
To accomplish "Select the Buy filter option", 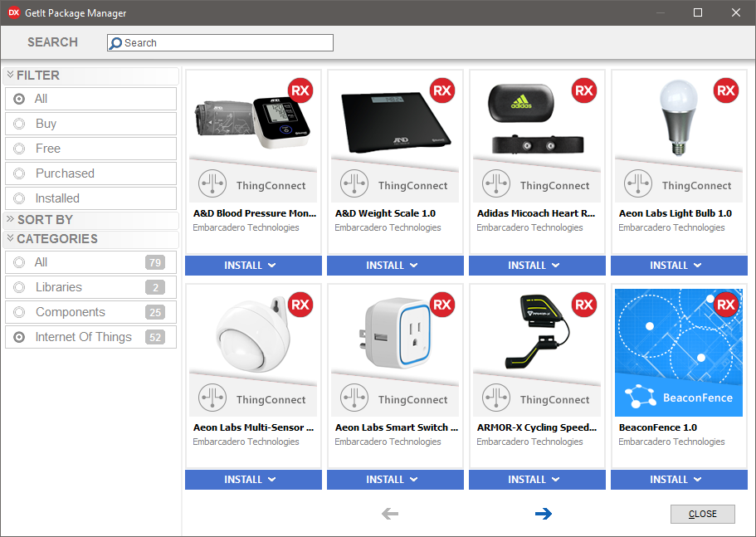I will click(x=90, y=124).
